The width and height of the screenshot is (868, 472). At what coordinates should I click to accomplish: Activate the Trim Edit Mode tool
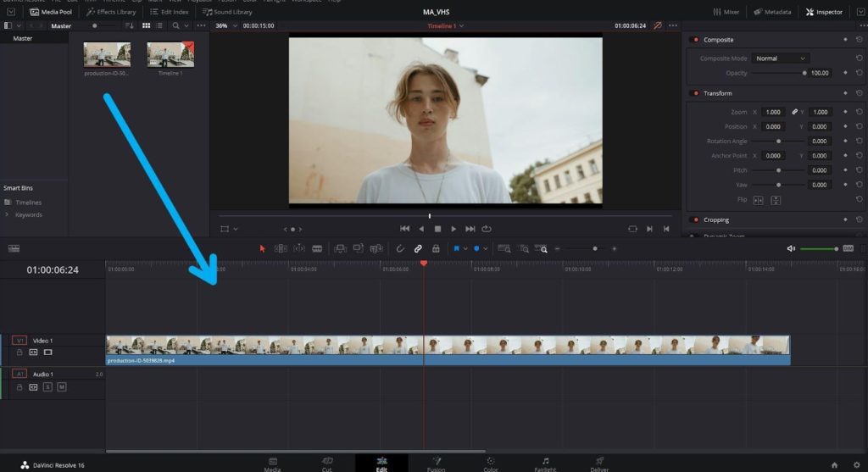click(281, 249)
